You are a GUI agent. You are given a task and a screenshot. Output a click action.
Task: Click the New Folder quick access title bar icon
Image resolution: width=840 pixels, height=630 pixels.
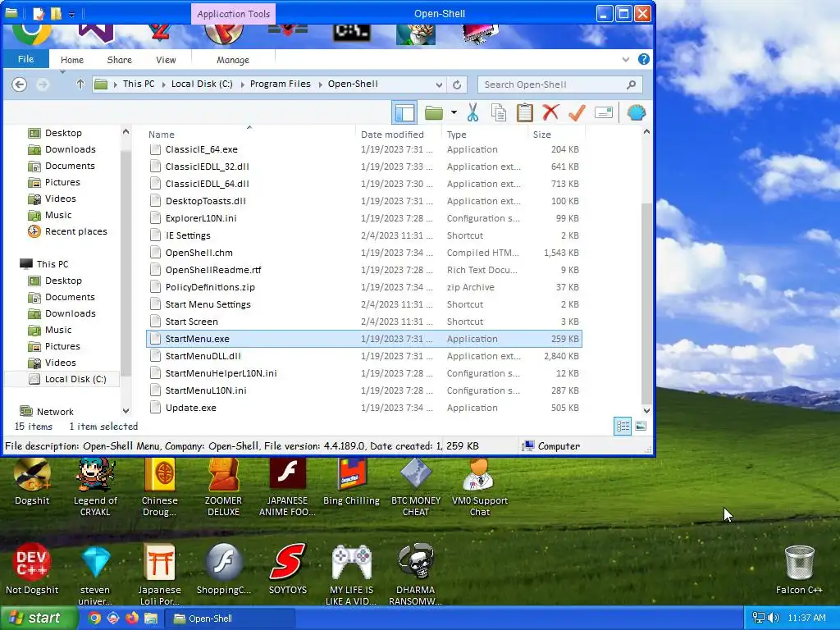tap(56, 14)
